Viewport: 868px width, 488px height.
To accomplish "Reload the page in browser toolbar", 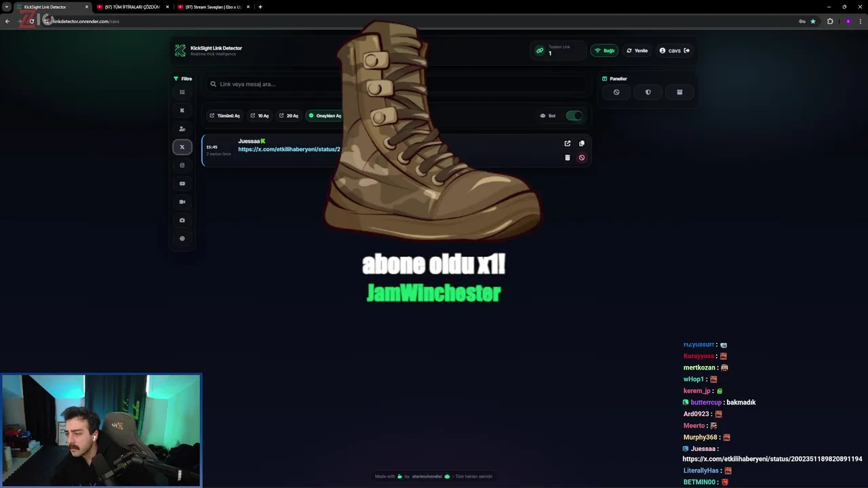I will [x=31, y=21].
